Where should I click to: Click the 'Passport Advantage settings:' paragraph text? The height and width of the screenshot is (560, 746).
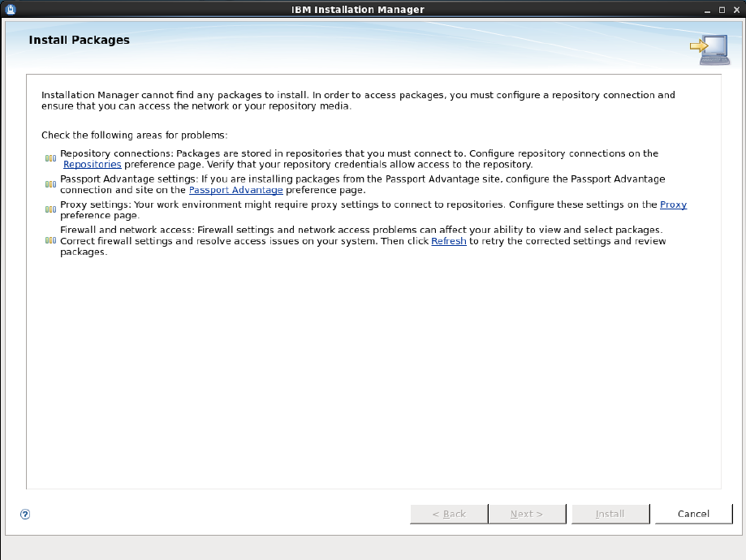(363, 184)
